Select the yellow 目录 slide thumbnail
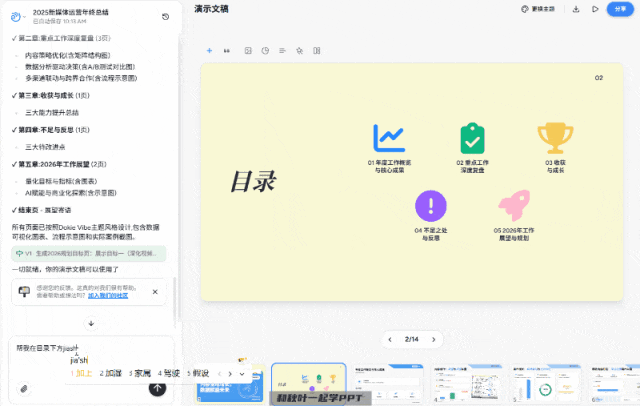 click(309, 382)
